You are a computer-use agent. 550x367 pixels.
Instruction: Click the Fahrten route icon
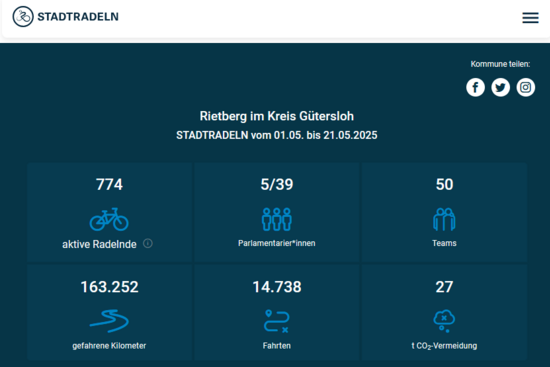(277, 321)
